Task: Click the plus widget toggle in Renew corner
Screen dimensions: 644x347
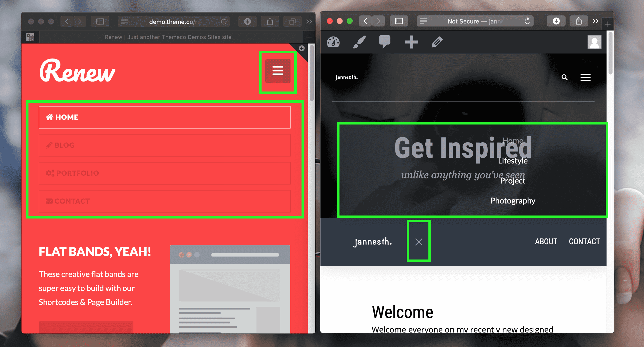Action: coord(302,48)
